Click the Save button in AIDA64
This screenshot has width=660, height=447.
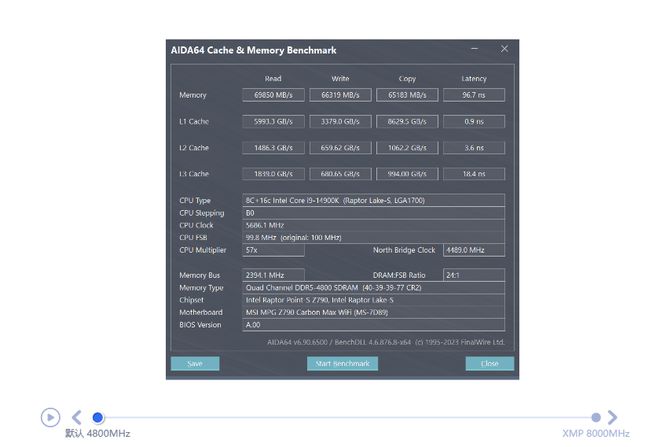(195, 364)
